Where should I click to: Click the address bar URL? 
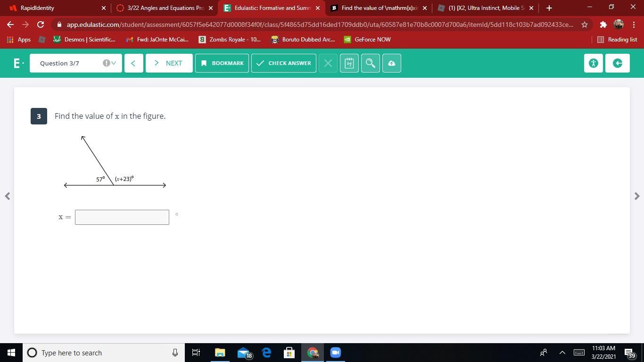[x=320, y=25]
